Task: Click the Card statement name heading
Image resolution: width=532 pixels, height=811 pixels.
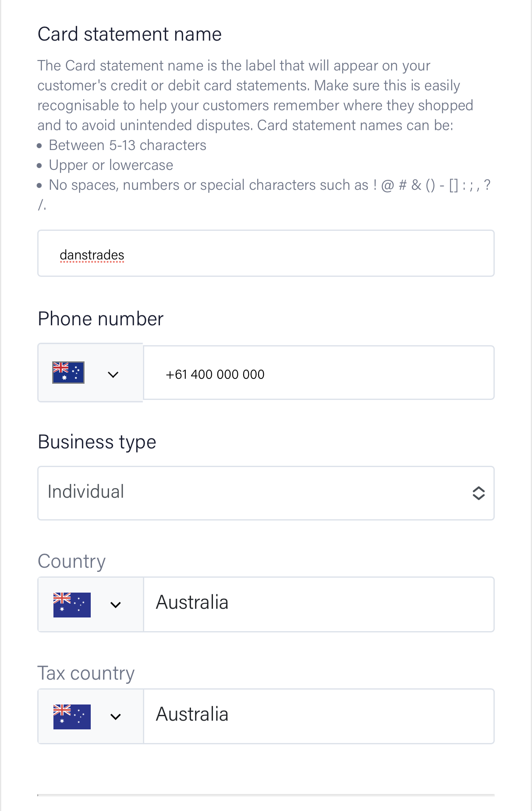Action: pos(130,34)
